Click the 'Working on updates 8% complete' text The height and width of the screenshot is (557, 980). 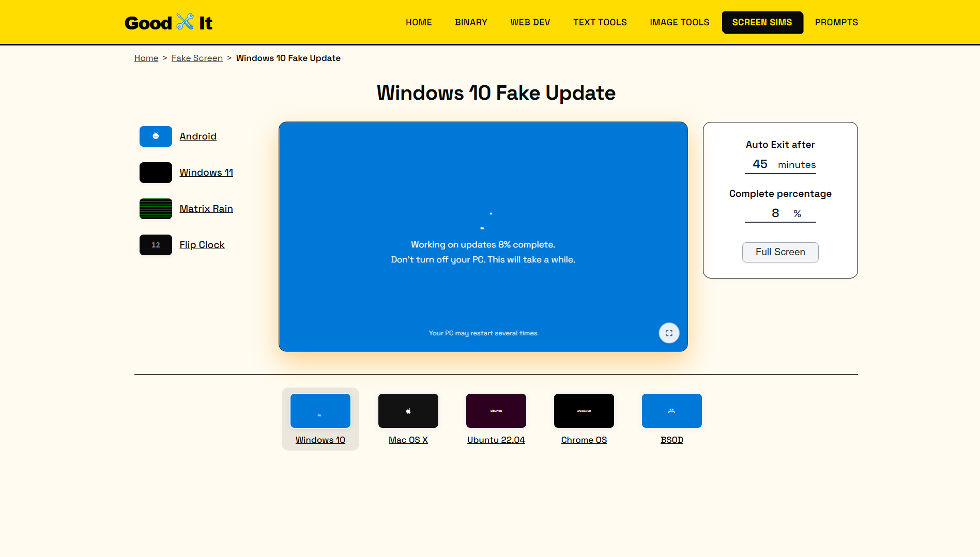point(483,244)
